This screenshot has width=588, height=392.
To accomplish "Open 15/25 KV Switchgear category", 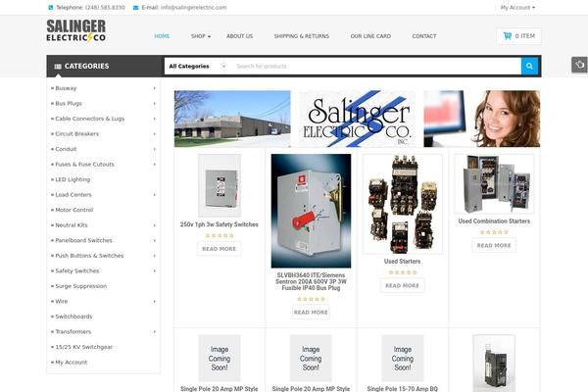I will pyautogui.click(x=83, y=347).
